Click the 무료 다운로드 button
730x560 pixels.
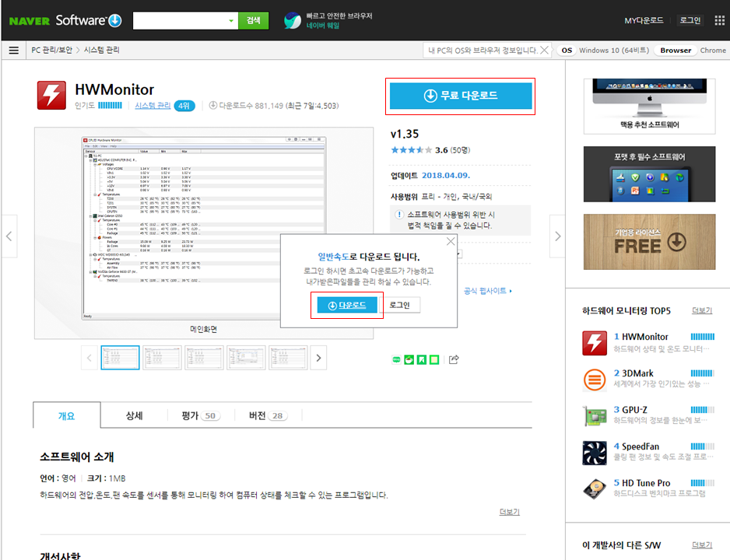(461, 96)
